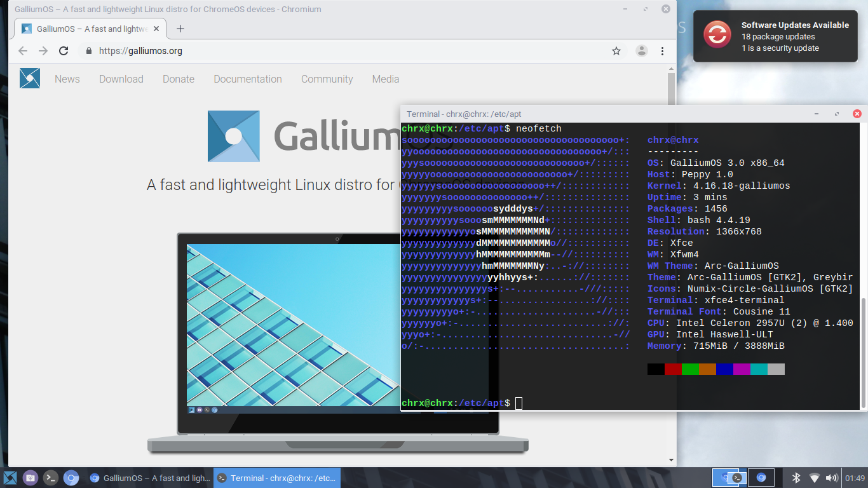Close the GalliumOS browser tab
Screen dimensions: 868x488
pos(157,29)
